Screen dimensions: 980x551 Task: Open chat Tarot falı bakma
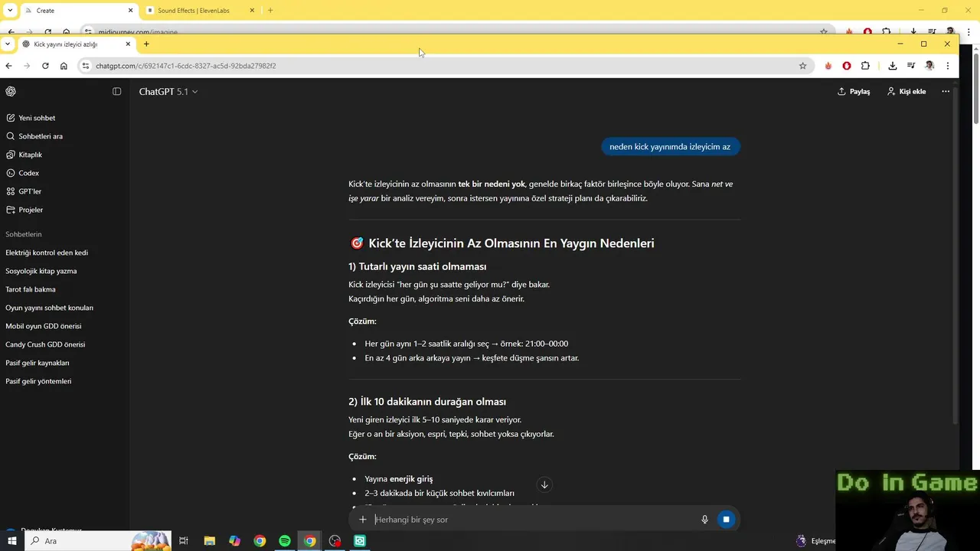point(64,289)
